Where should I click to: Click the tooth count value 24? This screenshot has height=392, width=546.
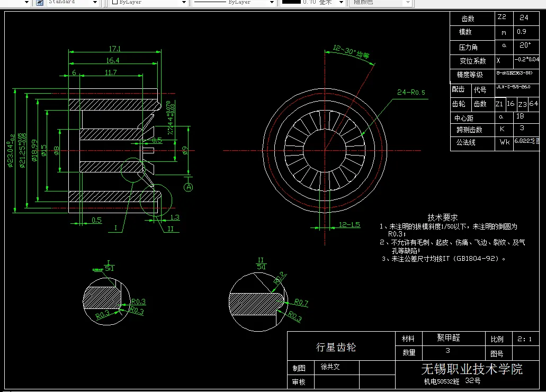point(524,17)
